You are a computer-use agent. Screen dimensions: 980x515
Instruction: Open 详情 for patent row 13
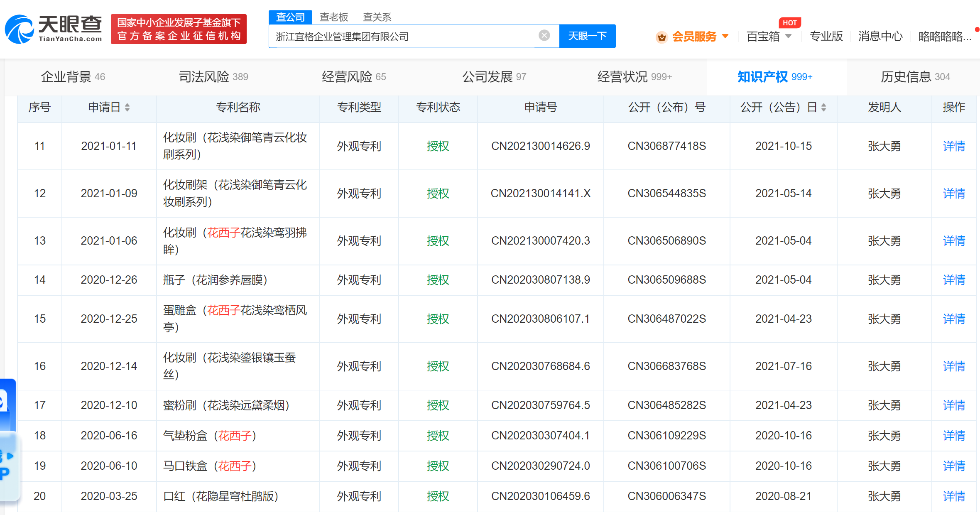pyautogui.click(x=954, y=241)
